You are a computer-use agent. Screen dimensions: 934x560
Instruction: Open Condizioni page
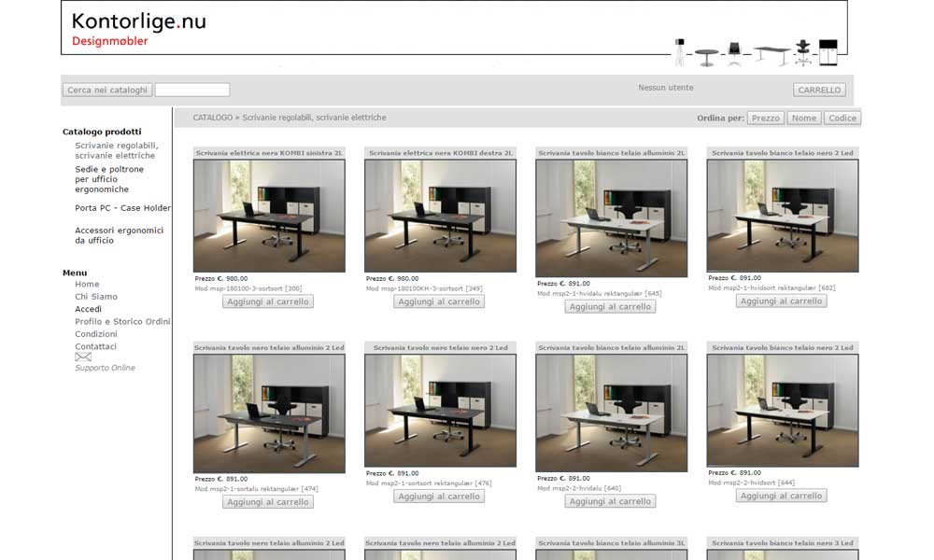click(x=96, y=334)
